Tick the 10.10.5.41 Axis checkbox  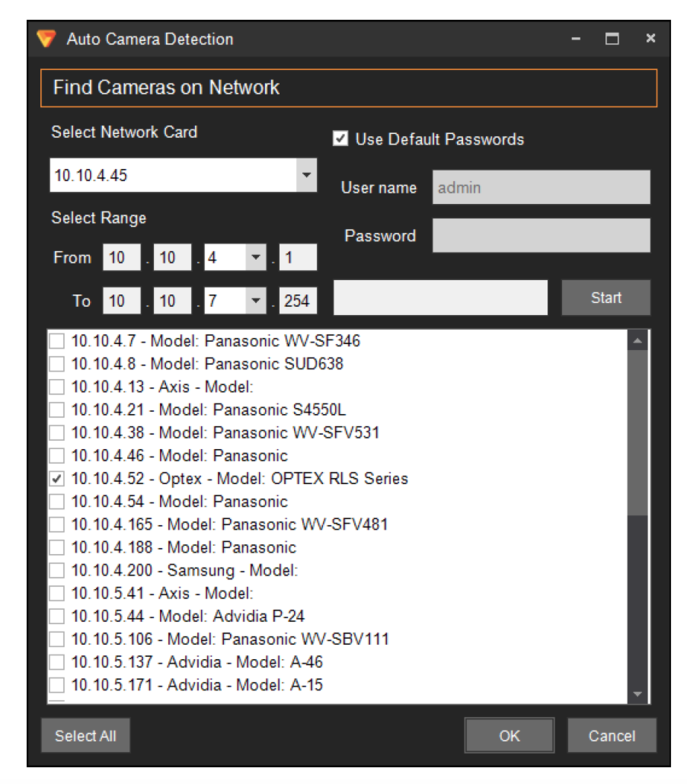coord(57,594)
